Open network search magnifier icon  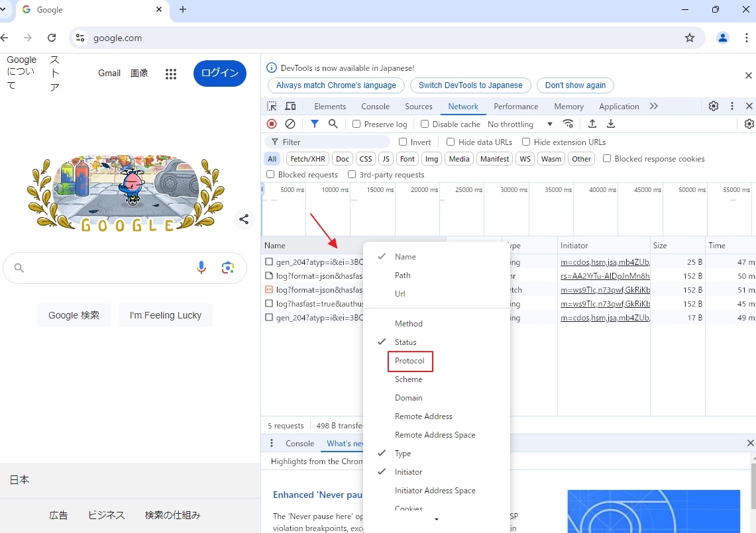333,124
